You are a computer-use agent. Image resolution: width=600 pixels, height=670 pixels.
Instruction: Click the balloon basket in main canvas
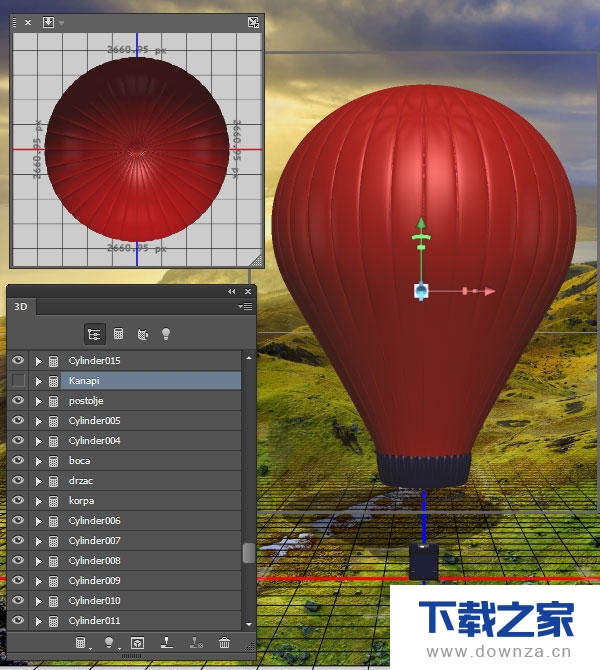pos(424,561)
